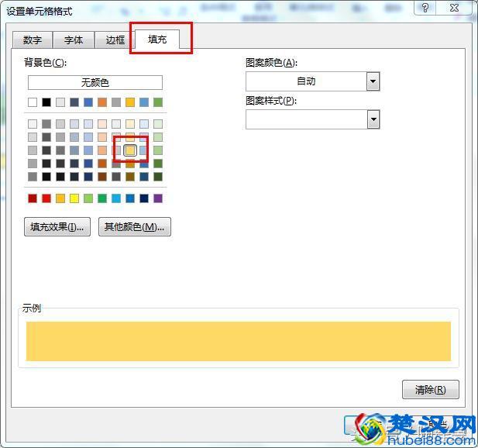Select the lightest green tint swatch
This screenshot has width=478, height=448.
[x=158, y=124]
